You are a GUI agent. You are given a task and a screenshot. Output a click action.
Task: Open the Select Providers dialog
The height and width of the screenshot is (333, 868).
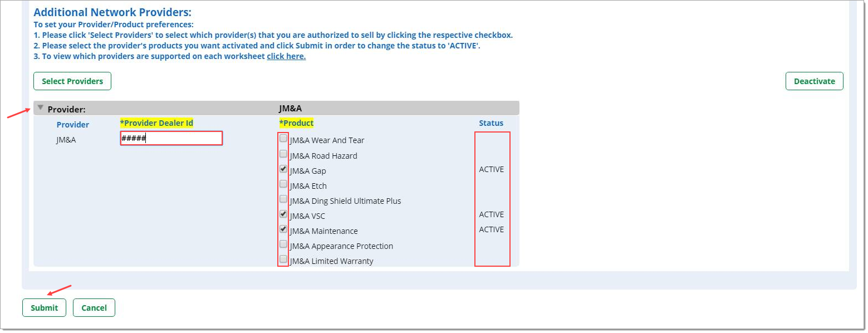pos(72,81)
